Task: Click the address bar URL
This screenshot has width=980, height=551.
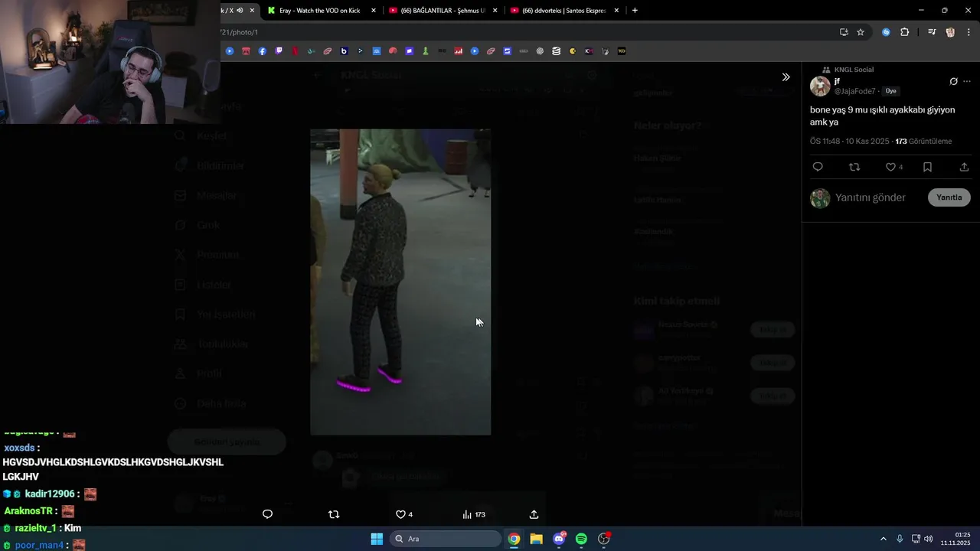Action: pyautogui.click(x=240, y=32)
